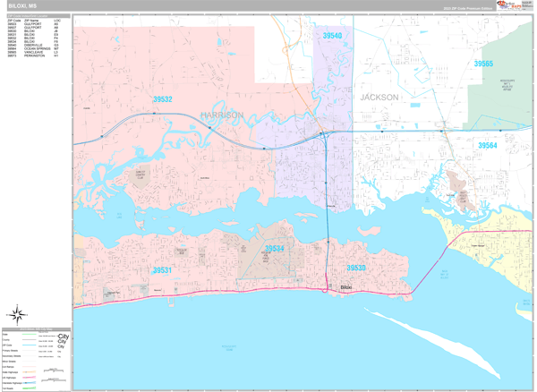
Task: Select the VANCLEAVE row in the ZIP index
Action: tap(33, 53)
